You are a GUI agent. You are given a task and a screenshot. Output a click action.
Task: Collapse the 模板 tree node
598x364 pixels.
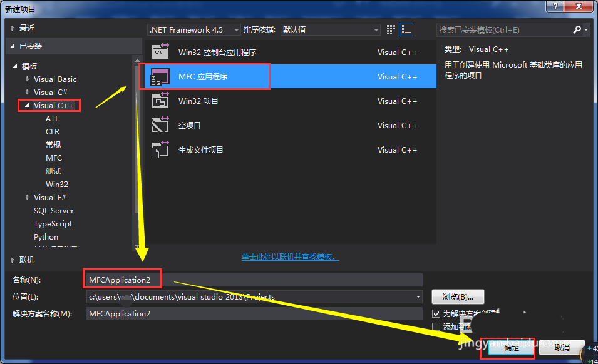(x=15, y=66)
